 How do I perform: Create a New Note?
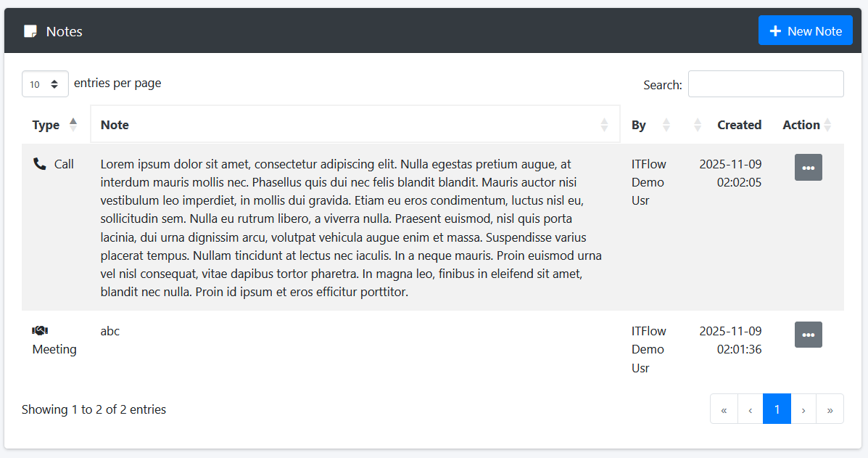(x=805, y=31)
